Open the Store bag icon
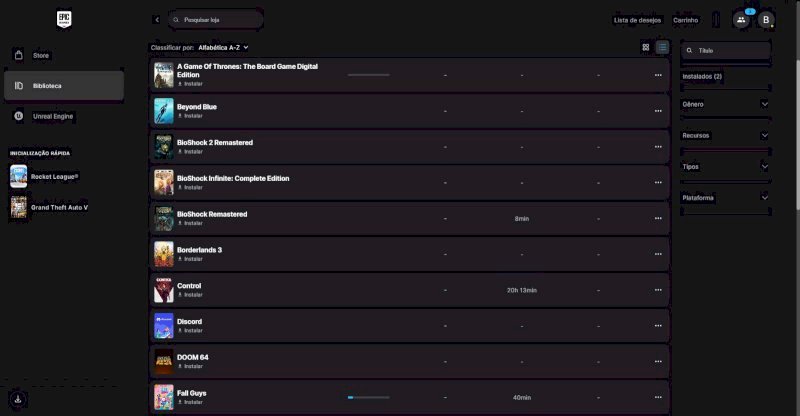Screen dimensions: 800x416 [x=20, y=55]
